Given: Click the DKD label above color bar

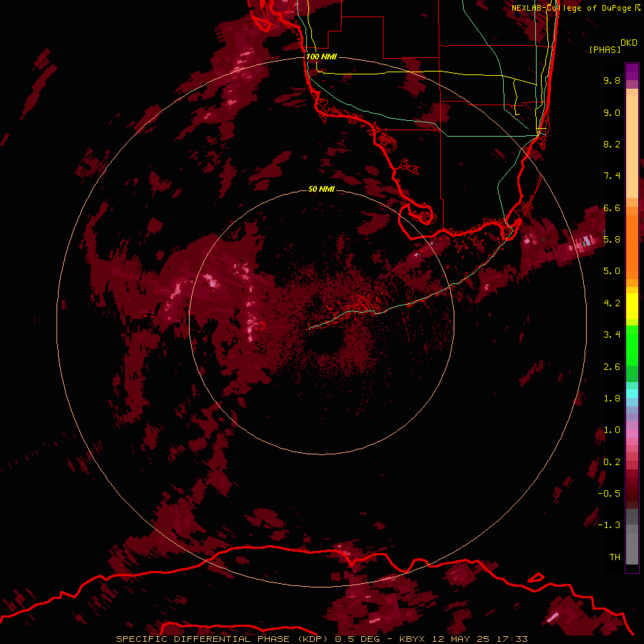Looking at the screenshot, I should 629,43.
